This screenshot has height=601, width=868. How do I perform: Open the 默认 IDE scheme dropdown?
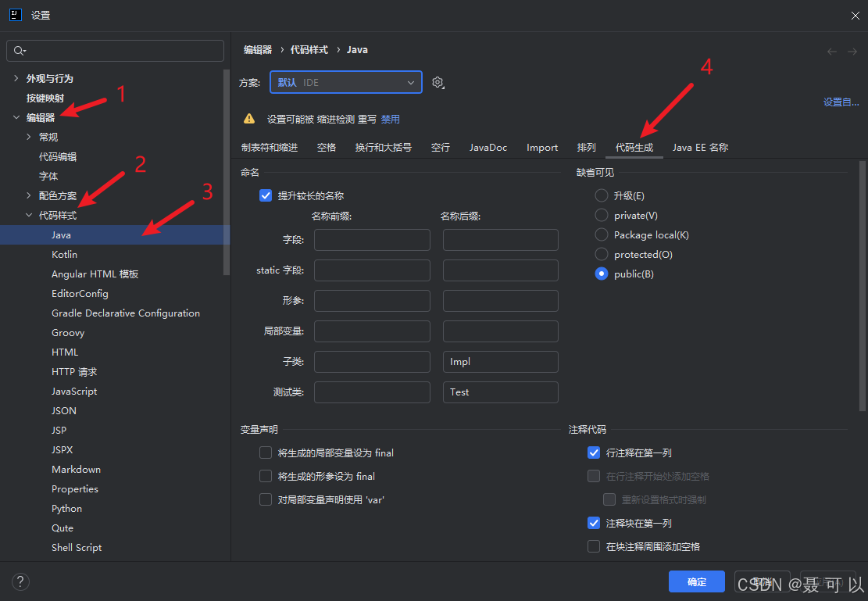point(345,82)
